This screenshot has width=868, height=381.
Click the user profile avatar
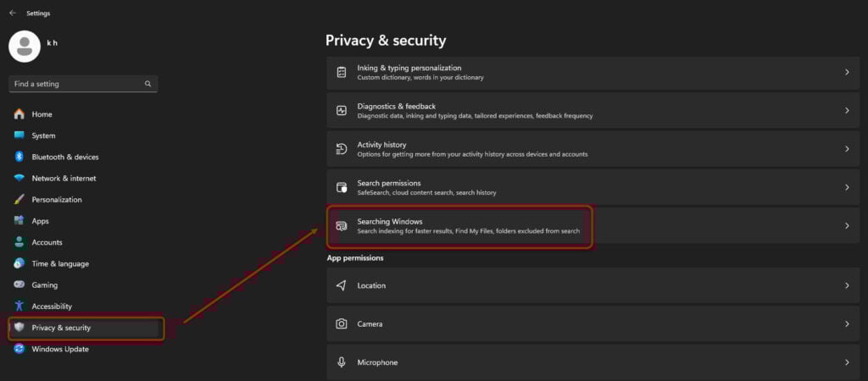25,47
